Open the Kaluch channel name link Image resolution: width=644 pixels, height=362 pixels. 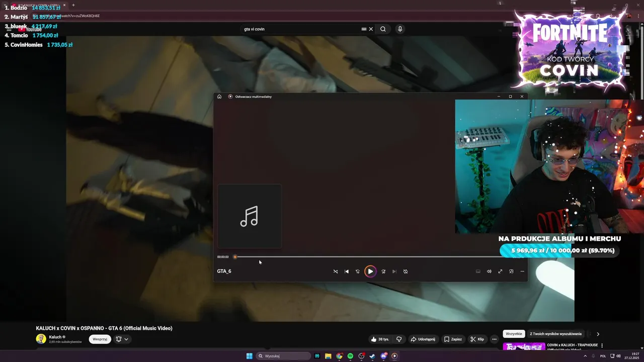[55, 337]
